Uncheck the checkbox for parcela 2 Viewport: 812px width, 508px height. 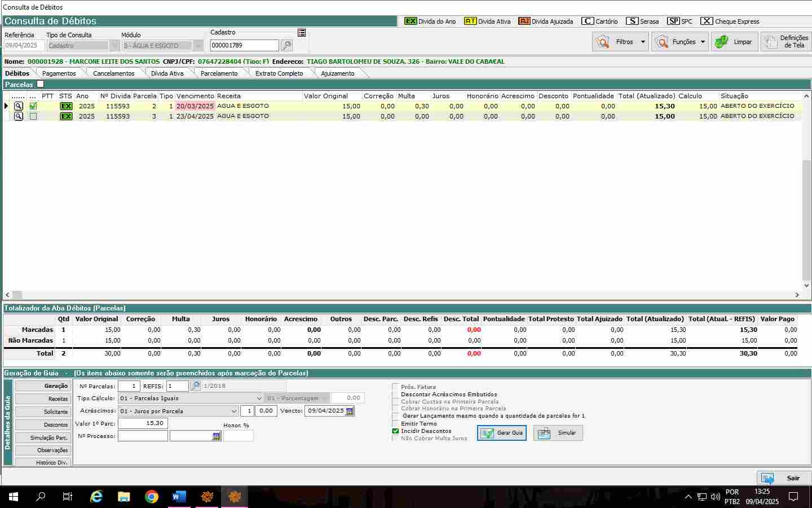coord(33,106)
